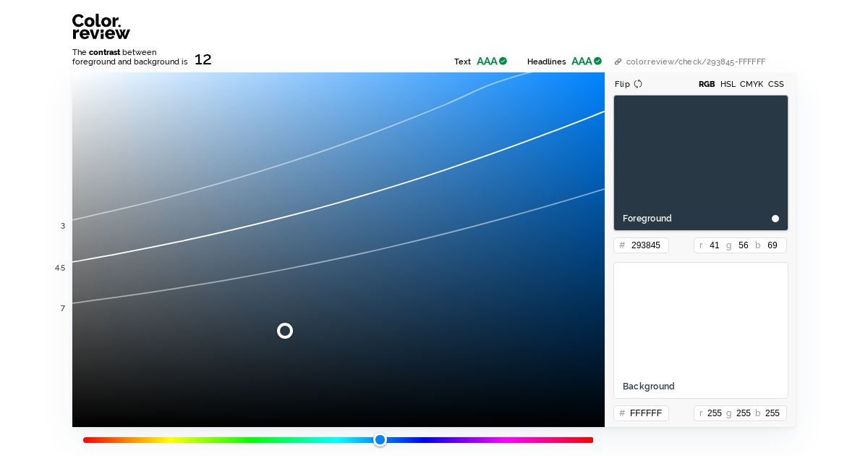Click the 3 contrast line label
868x456 pixels.
(63, 226)
